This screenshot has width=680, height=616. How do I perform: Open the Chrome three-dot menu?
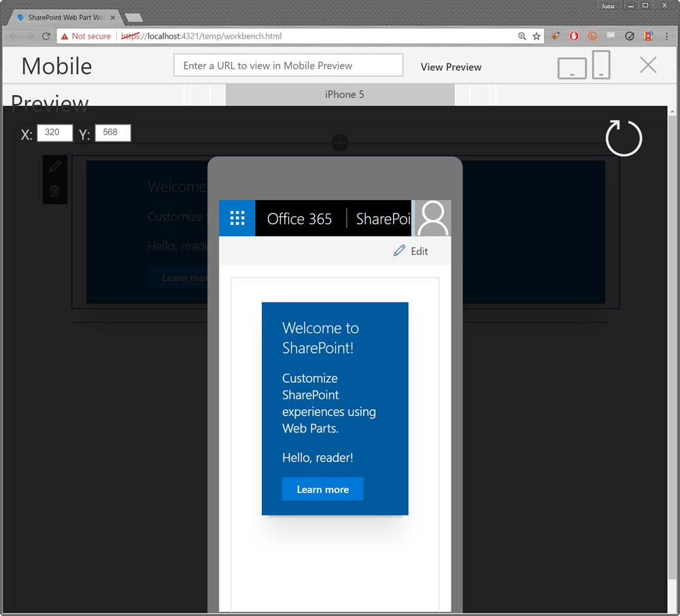666,37
